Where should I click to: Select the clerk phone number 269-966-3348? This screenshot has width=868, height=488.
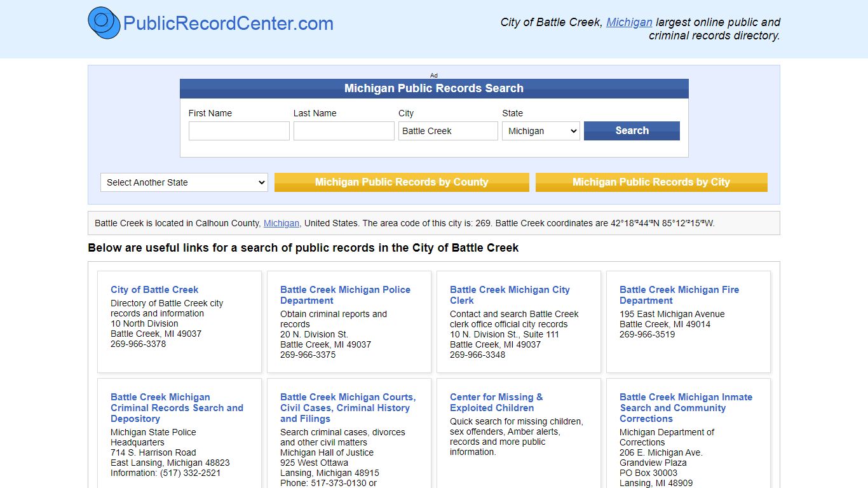(x=477, y=355)
